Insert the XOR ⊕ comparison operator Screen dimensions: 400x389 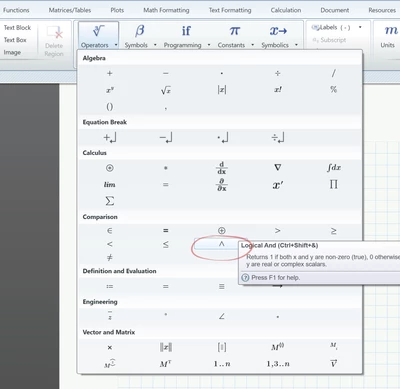222,231
